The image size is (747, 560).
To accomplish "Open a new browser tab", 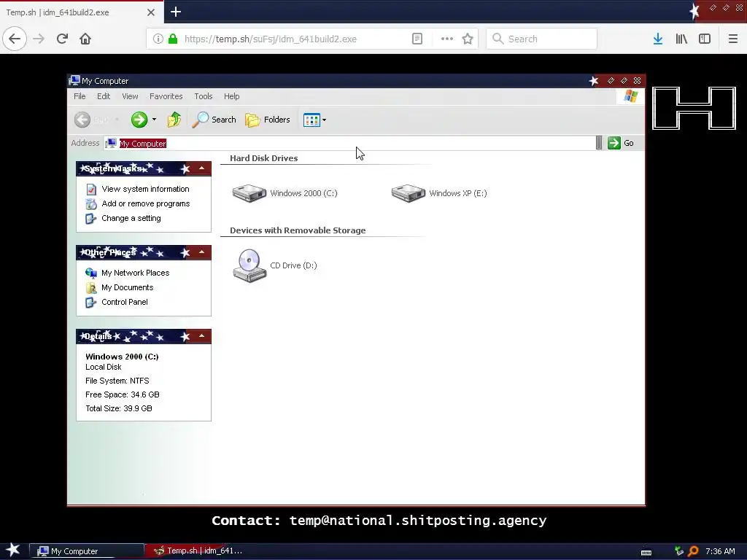I will click(x=176, y=12).
